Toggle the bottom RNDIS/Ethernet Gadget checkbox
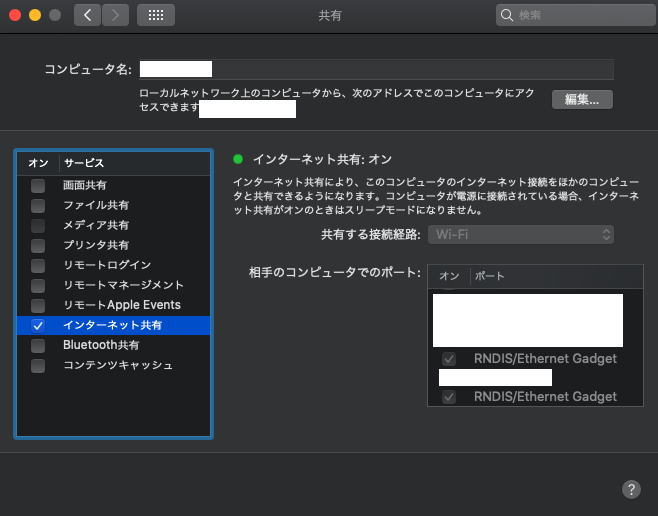The height and width of the screenshot is (516, 658). coord(449,397)
